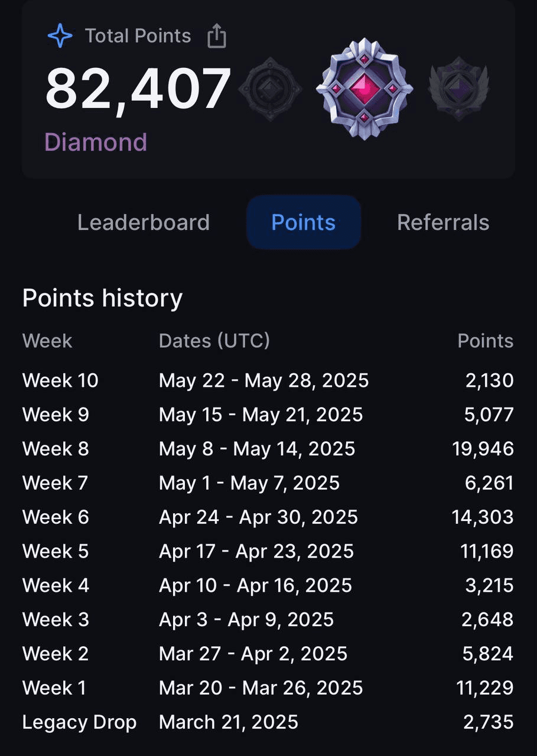Switch to the Leaderboard tab

144,222
